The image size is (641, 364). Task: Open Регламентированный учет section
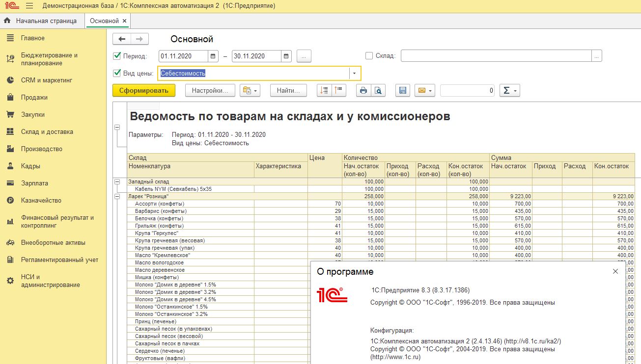point(59,260)
